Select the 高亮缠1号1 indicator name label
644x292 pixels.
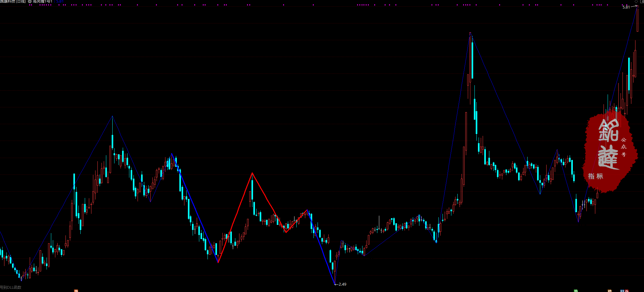click(x=42, y=1)
